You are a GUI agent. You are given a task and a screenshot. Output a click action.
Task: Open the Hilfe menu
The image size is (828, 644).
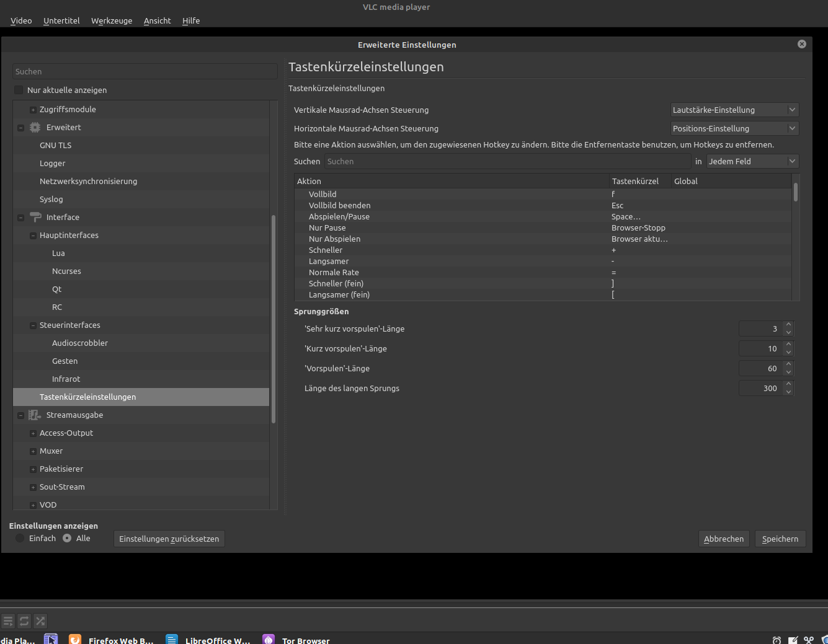pyautogui.click(x=191, y=20)
